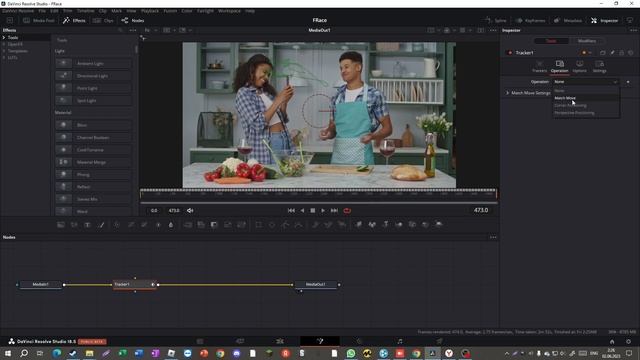Add Rectangle mask tool from toolbar
Viewport: 640px width, 360px height.
(x=259, y=225)
